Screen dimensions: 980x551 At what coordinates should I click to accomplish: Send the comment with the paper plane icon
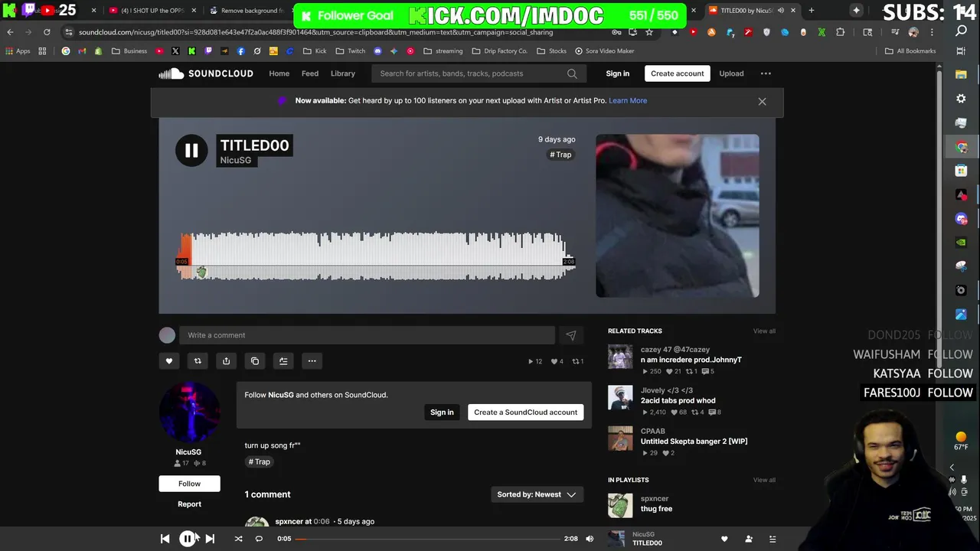[x=570, y=335]
